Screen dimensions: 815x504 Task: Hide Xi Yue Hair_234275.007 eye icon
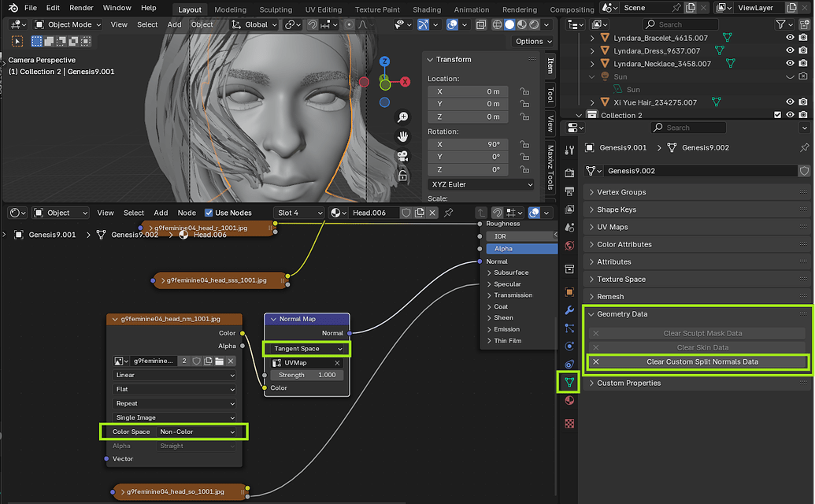790,102
